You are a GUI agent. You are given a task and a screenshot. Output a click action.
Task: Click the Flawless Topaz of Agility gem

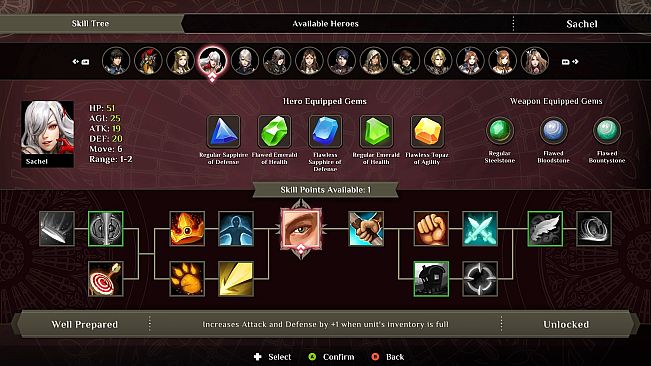tap(427, 132)
